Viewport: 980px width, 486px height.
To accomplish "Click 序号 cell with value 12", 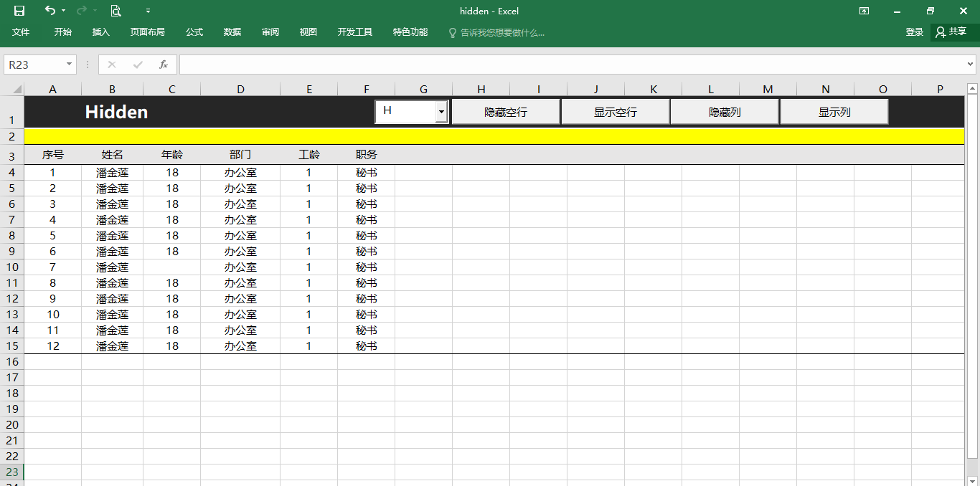I will (53, 346).
